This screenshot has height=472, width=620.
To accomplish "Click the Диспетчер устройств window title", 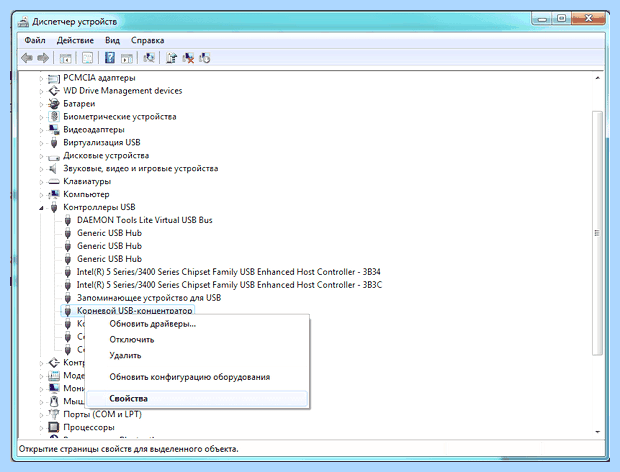I will point(74,22).
